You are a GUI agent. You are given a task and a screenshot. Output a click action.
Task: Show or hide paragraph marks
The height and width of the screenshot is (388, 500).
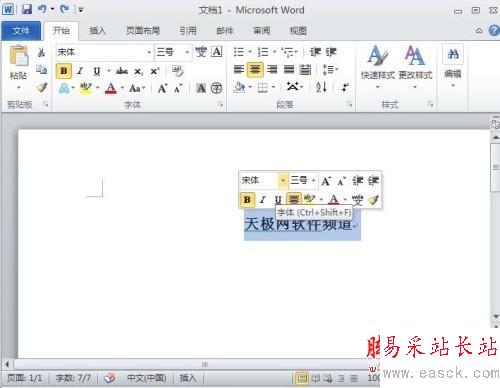tap(345, 87)
